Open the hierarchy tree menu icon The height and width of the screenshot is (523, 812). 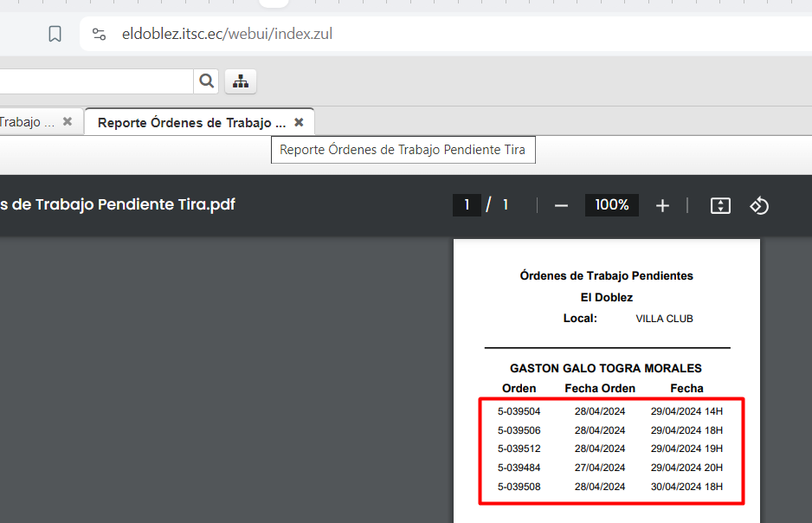coord(241,81)
